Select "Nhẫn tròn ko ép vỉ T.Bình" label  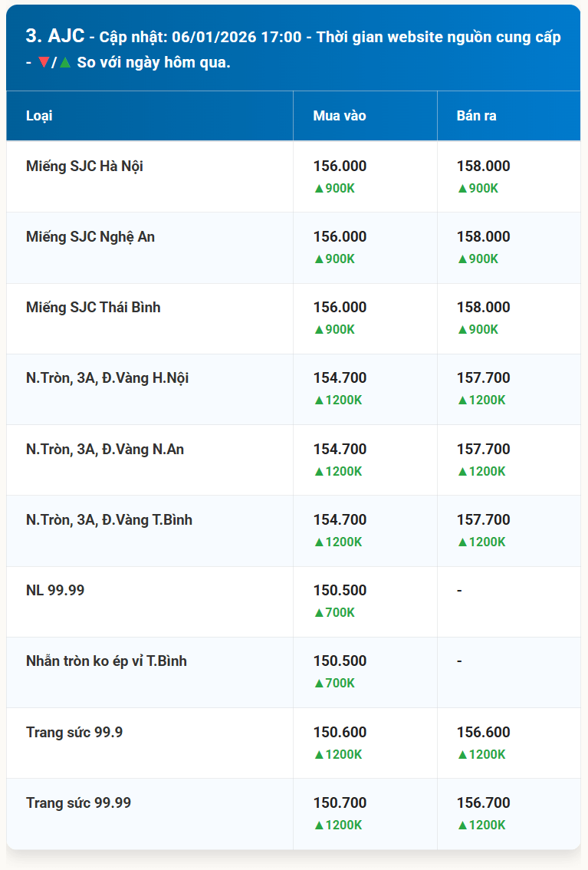(107, 661)
